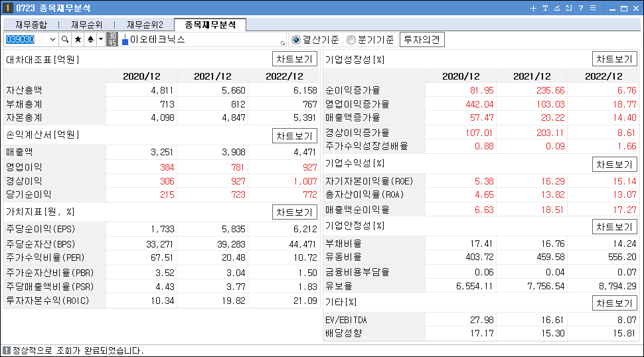
Task: Open the list menu icon in title bar
Action: pyautogui.click(x=593, y=8)
